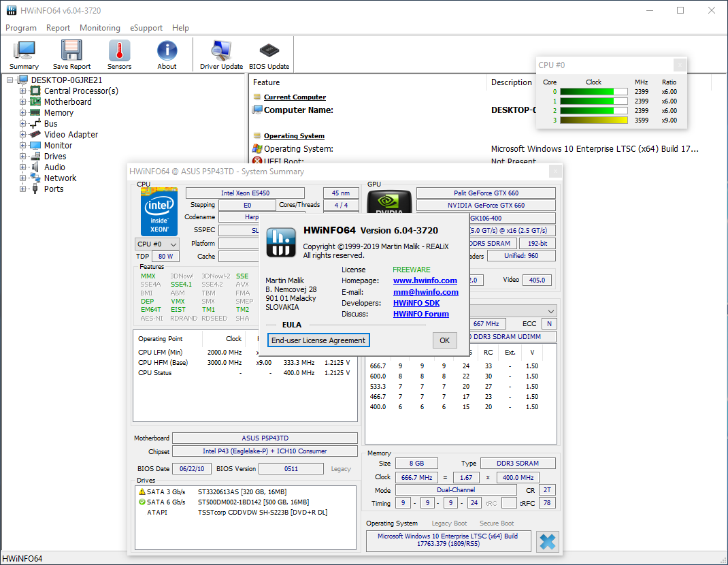Expand the Central Processor(s) tree node
The height and width of the screenshot is (565, 728).
[x=23, y=91]
